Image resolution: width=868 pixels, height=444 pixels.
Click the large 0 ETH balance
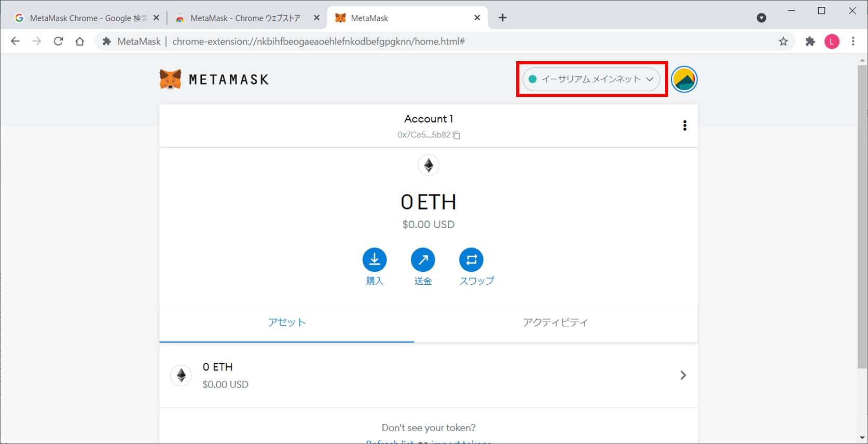(429, 202)
